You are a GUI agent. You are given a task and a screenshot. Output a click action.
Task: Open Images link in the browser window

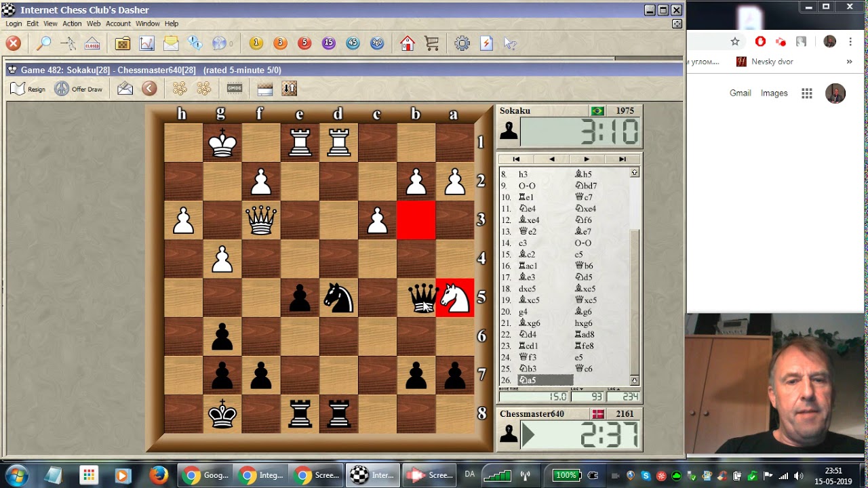tap(774, 93)
